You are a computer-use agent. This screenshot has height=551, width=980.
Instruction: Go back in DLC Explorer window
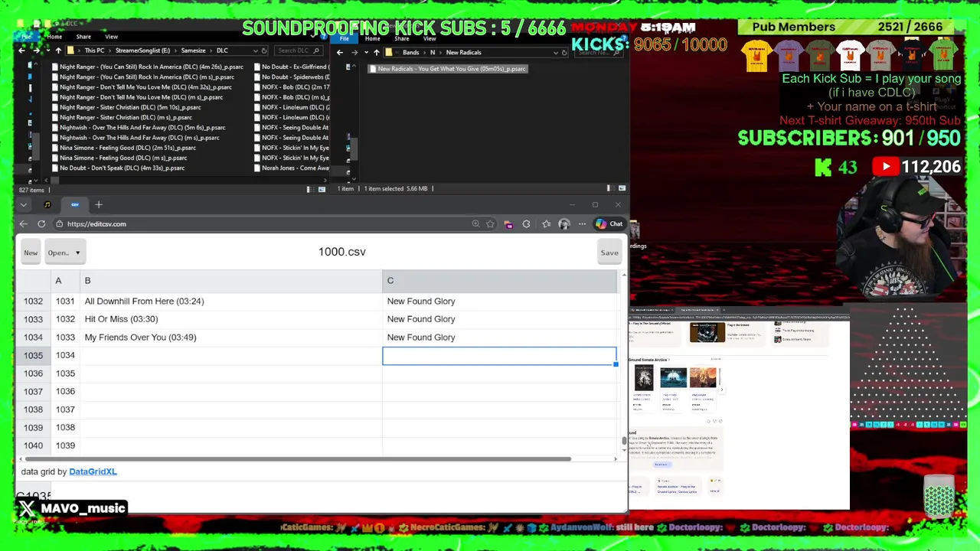click(21, 51)
